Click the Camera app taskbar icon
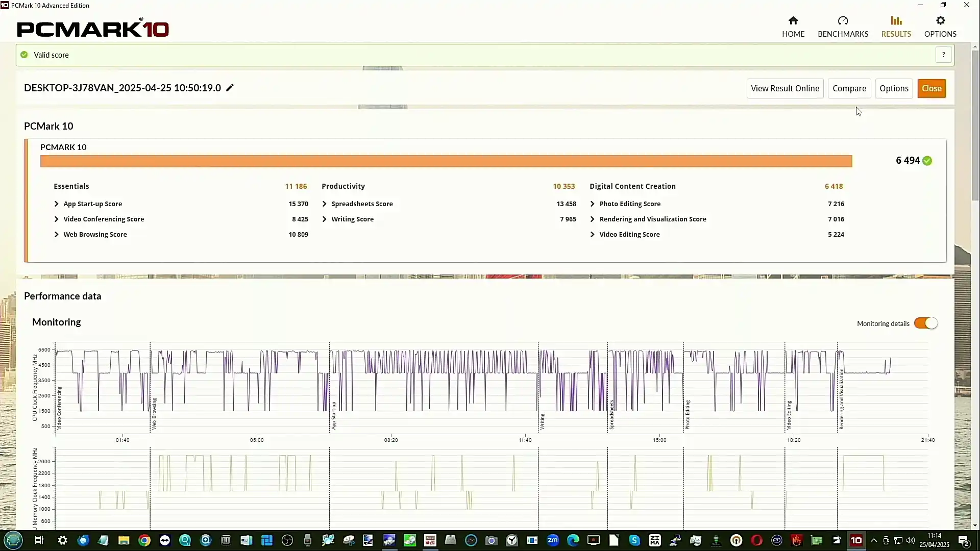 [x=492, y=540]
